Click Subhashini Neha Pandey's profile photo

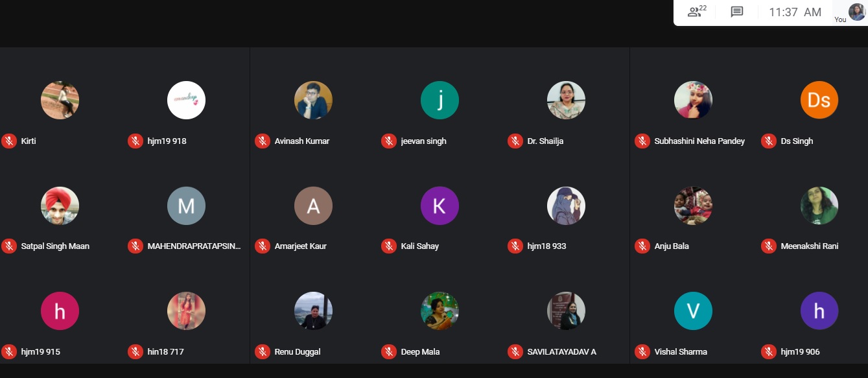click(x=693, y=100)
